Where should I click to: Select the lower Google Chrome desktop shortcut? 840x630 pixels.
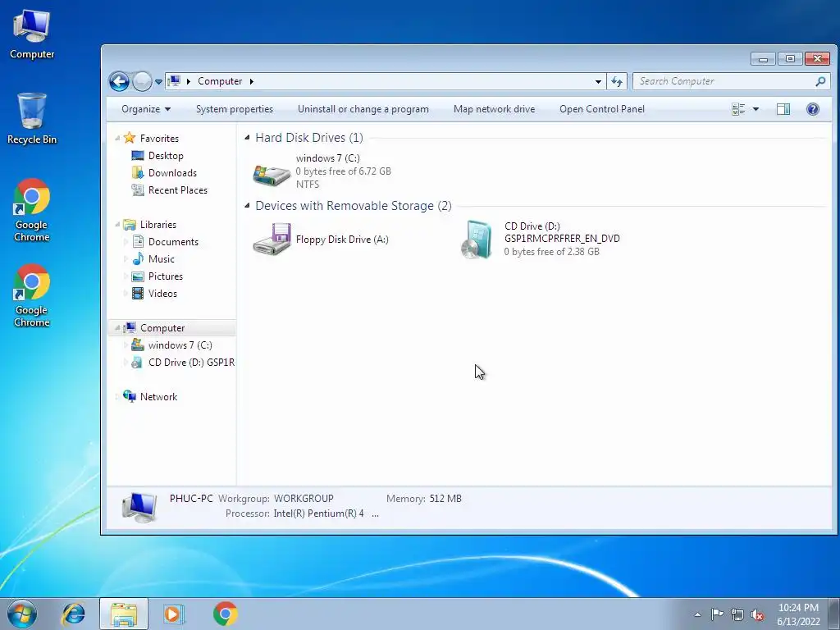pyautogui.click(x=32, y=295)
